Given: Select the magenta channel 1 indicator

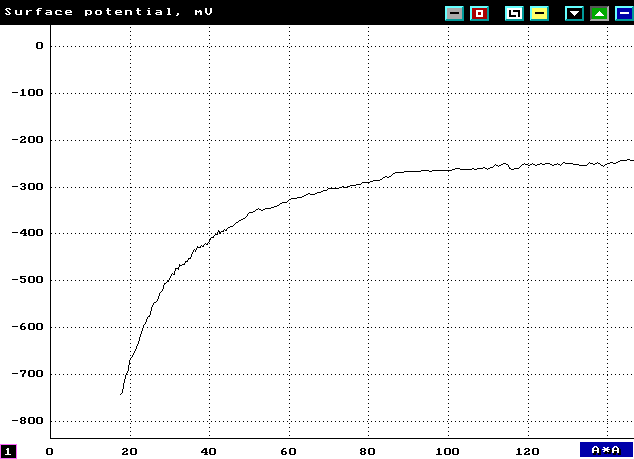Looking at the screenshot, I should tap(8, 452).
